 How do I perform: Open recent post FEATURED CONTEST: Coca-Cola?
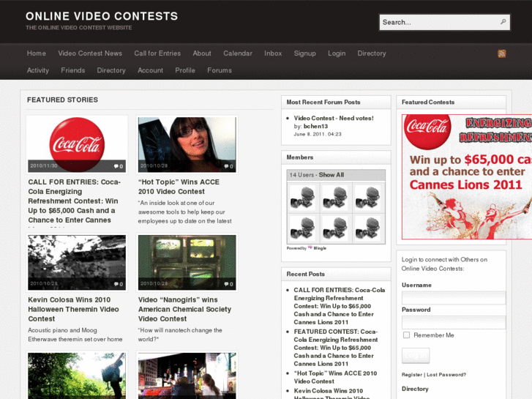[x=336, y=348]
